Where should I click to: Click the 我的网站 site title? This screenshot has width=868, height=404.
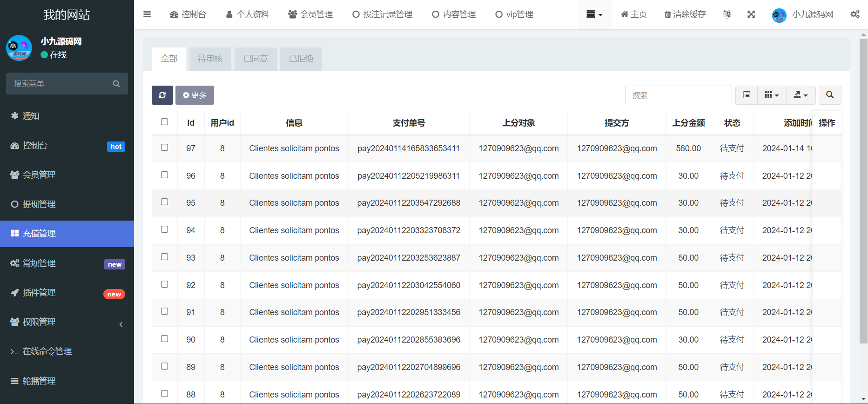pos(67,14)
